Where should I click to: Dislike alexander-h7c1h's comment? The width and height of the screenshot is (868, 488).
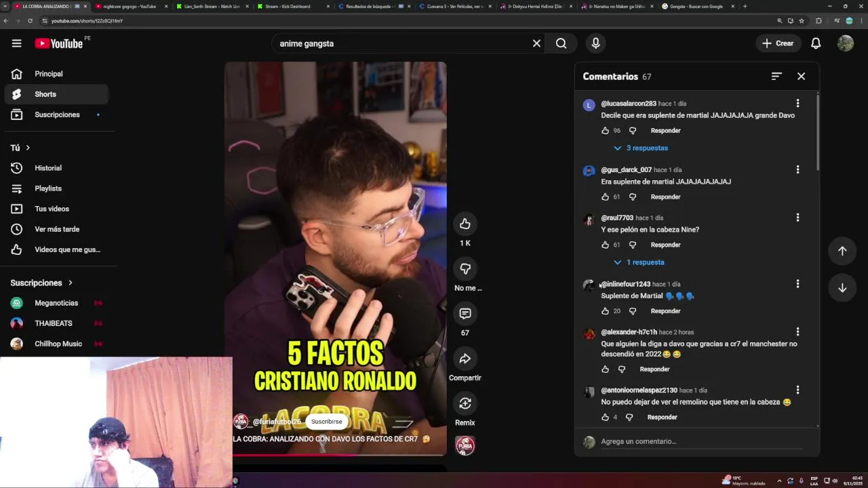(x=621, y=369)
